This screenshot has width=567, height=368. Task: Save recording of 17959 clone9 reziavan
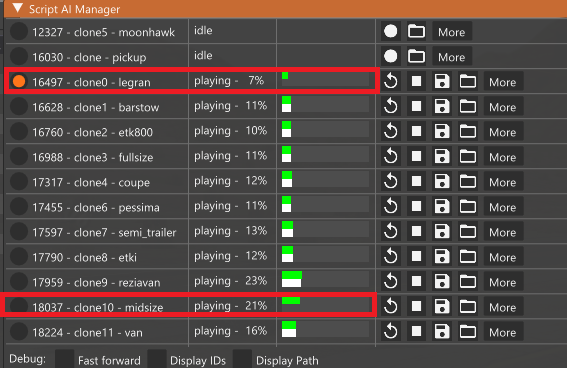(442, 281)
